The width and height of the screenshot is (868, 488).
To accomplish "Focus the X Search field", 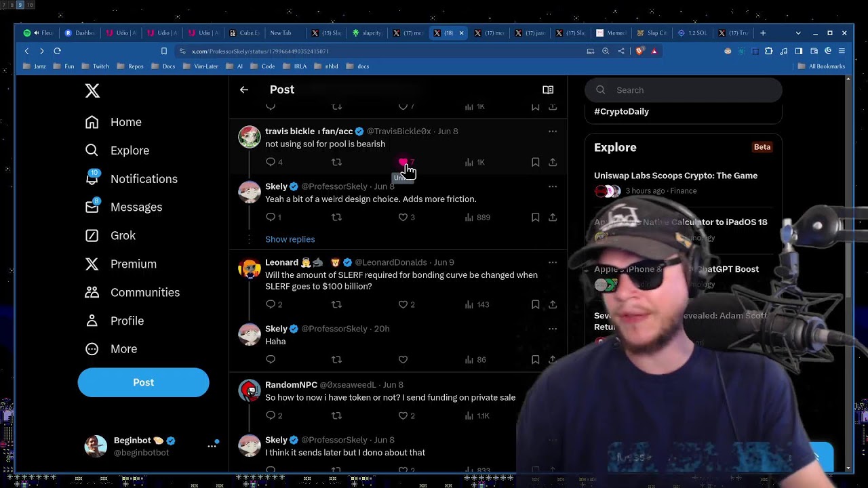I will 684,90.
